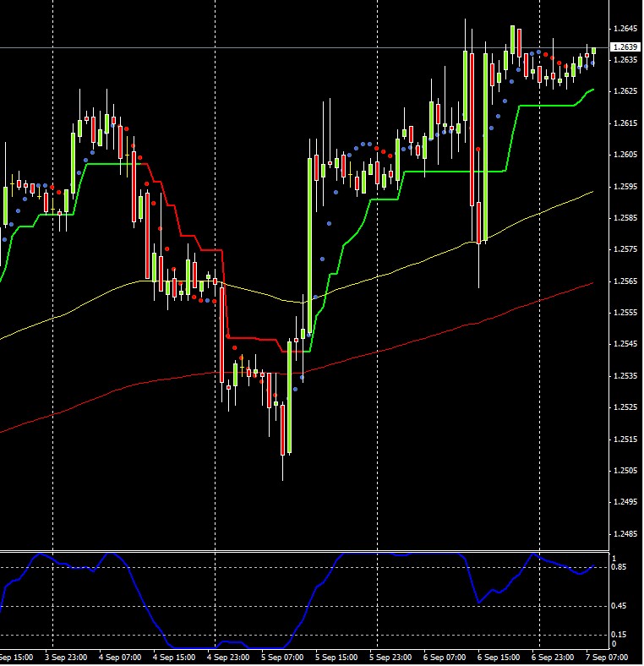Click the 6 Sep 23:00 time label
Viewport: 644px width, 666px height.
pos(553,658)
